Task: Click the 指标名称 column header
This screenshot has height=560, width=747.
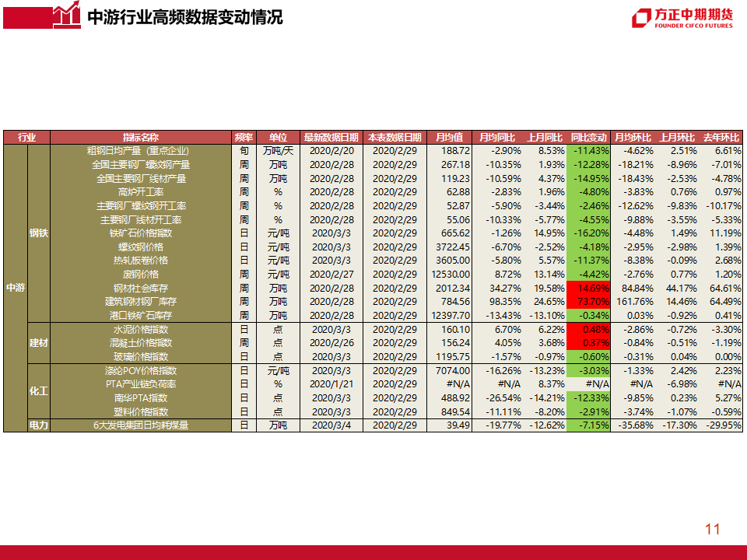Action: tap(140, 137)
